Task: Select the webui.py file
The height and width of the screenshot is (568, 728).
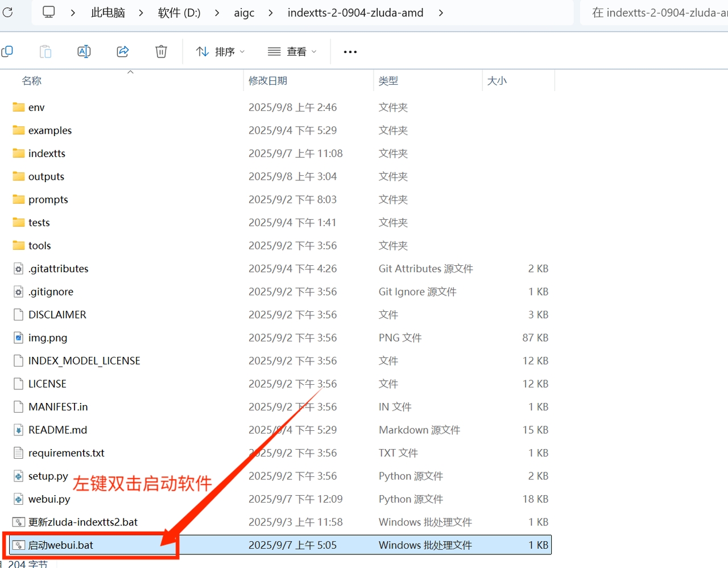Action: (49, 499)
